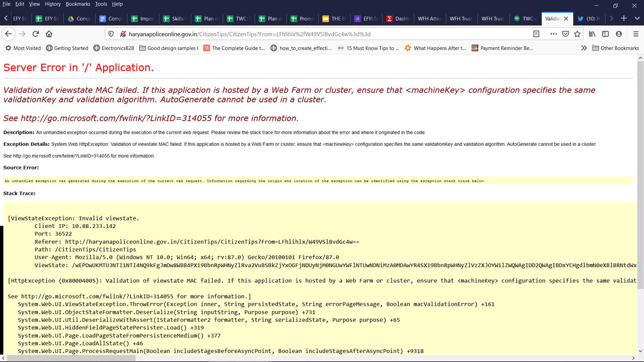Go back to the previous page
The image size is (644, 362).
tap(9, 34)
